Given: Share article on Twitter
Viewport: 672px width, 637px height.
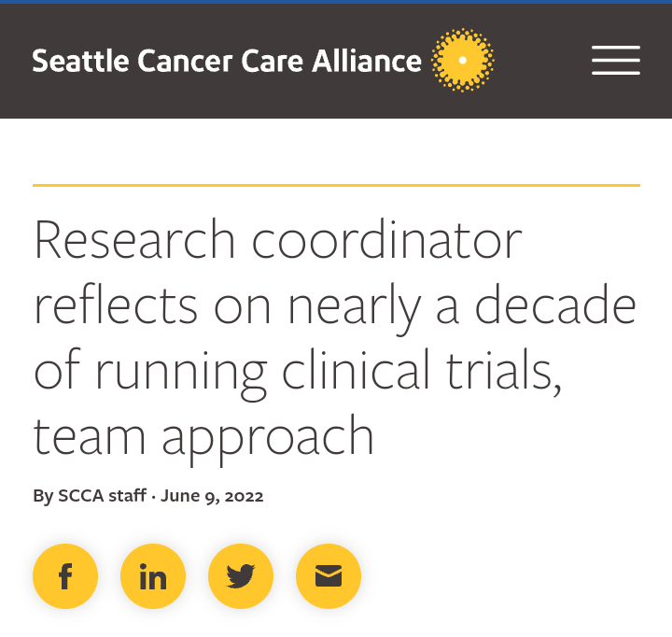Looking at the screenshot, I should [241, 576].
